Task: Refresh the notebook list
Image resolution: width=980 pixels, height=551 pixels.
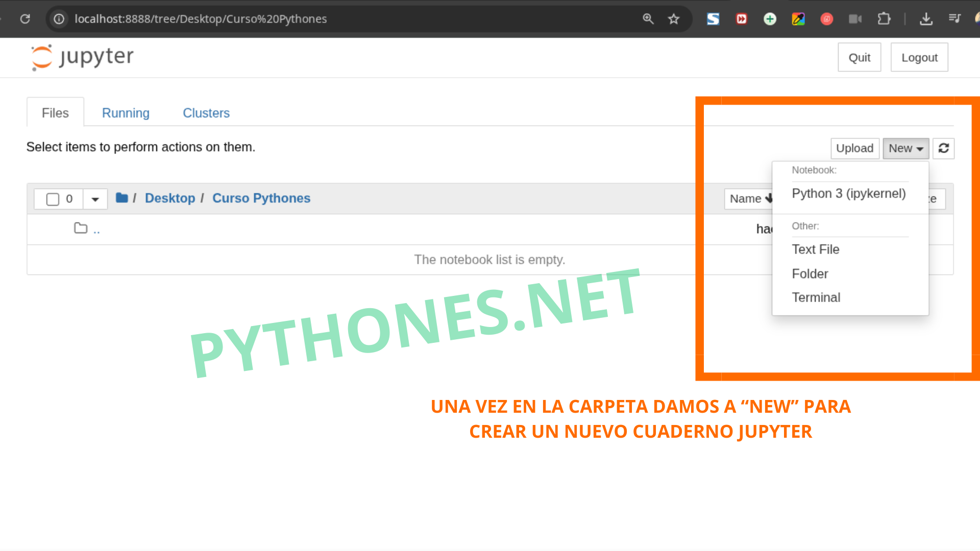Action: 943,148
